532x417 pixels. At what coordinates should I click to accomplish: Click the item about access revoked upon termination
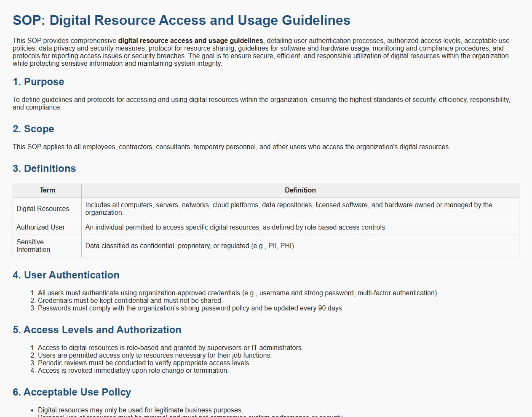coord(133,371)
